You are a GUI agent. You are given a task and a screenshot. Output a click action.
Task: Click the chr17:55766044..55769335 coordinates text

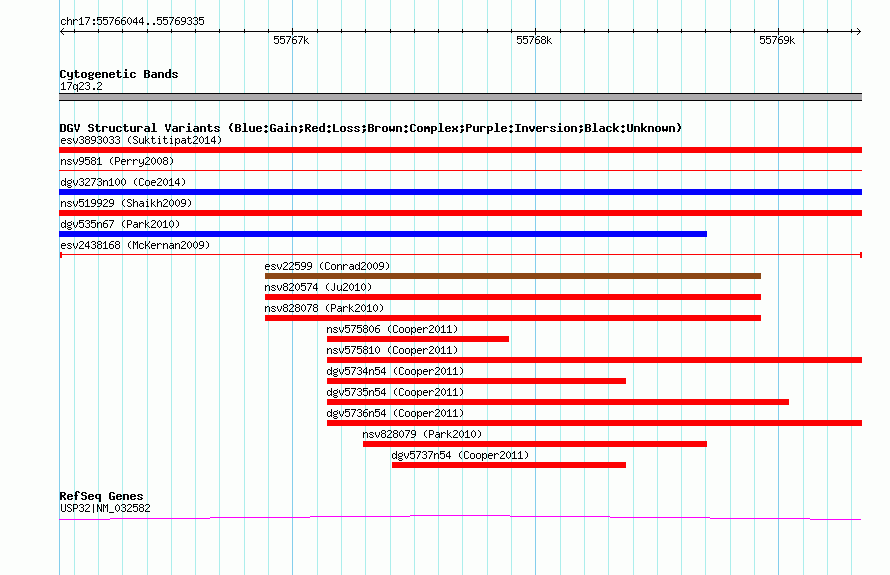pyautogui.click(x=132, y=22)
